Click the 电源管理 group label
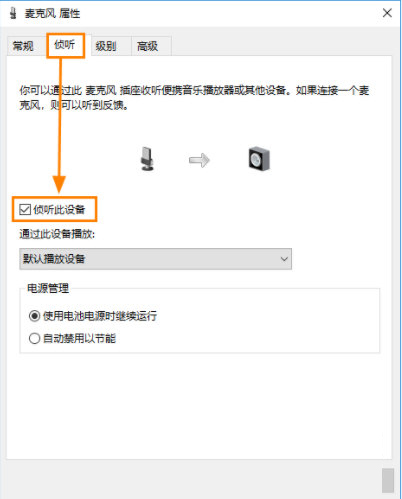Viewport: 402px width, 499px height. pyautogui.click(x=48, y=288)
